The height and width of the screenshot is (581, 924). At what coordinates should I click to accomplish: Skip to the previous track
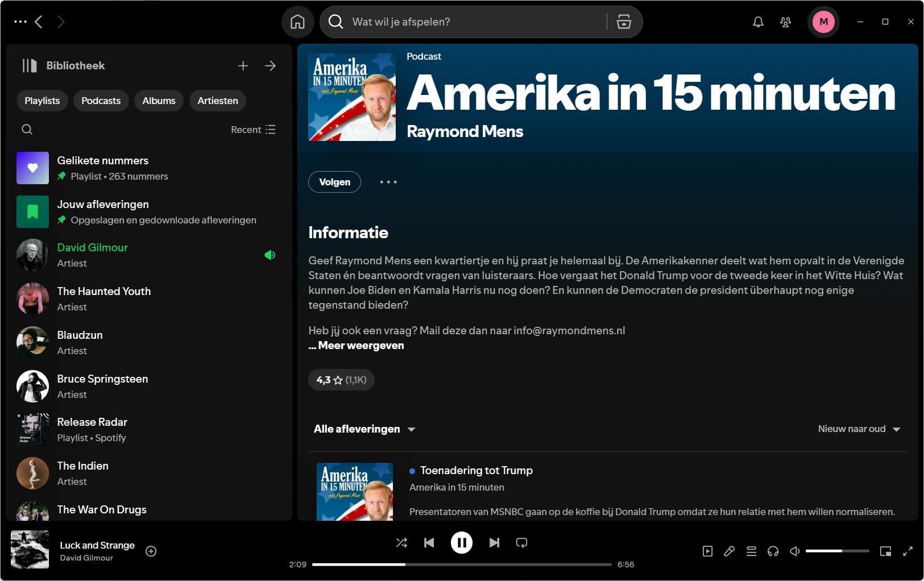[429, 543]
